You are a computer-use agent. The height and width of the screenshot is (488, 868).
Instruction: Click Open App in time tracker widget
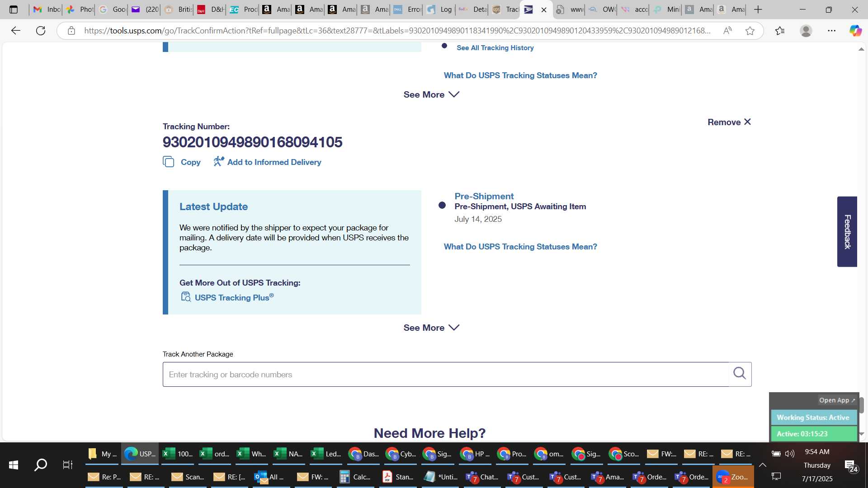[837, 400]
